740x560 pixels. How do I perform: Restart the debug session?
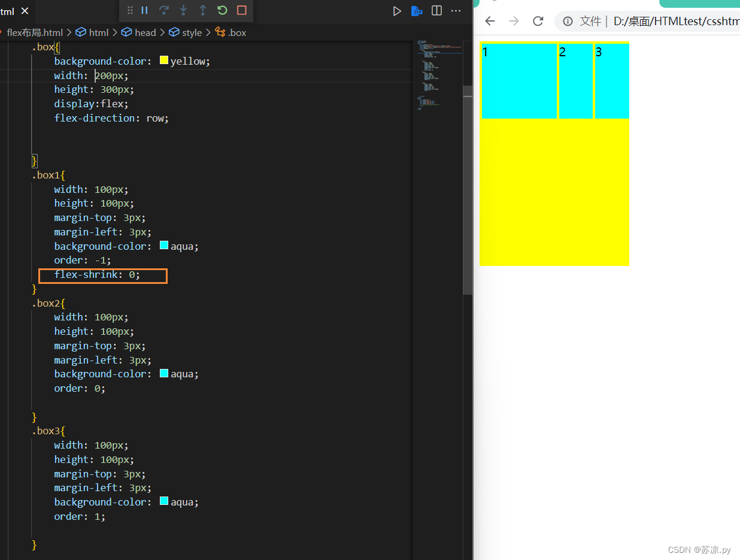point(222,10)
